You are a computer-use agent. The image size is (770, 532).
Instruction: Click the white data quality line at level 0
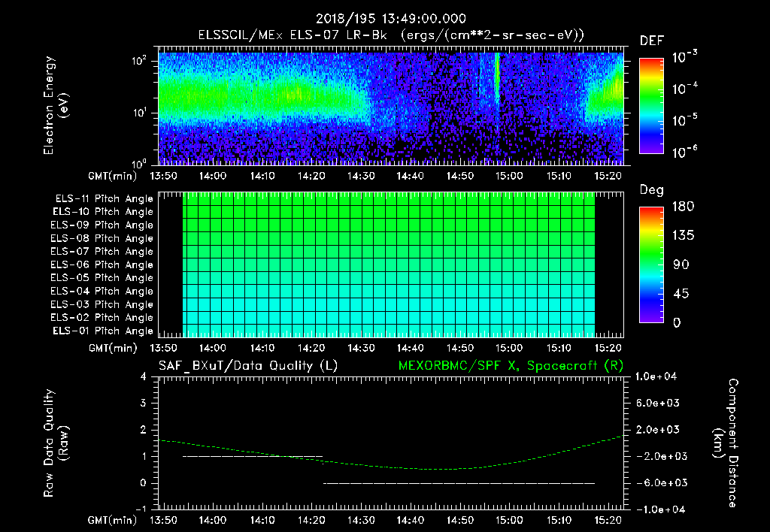[459, 483]
